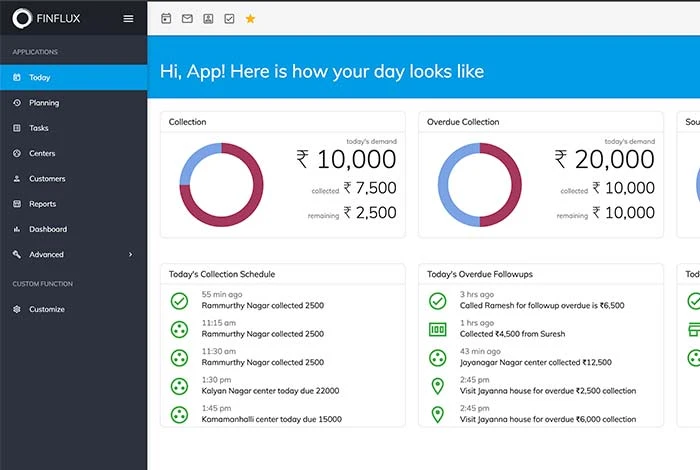Screen dimensions: 700x470
Task: Open Kalyan Nagar center today due 22000
Action: click(x=270, y=391)
